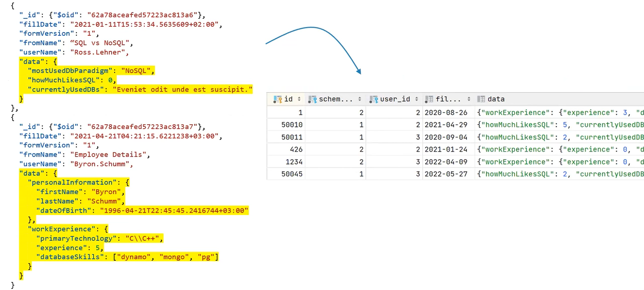Click the userName value Ross.Lehner
644x290 pixels.
(x=99, y=52)
